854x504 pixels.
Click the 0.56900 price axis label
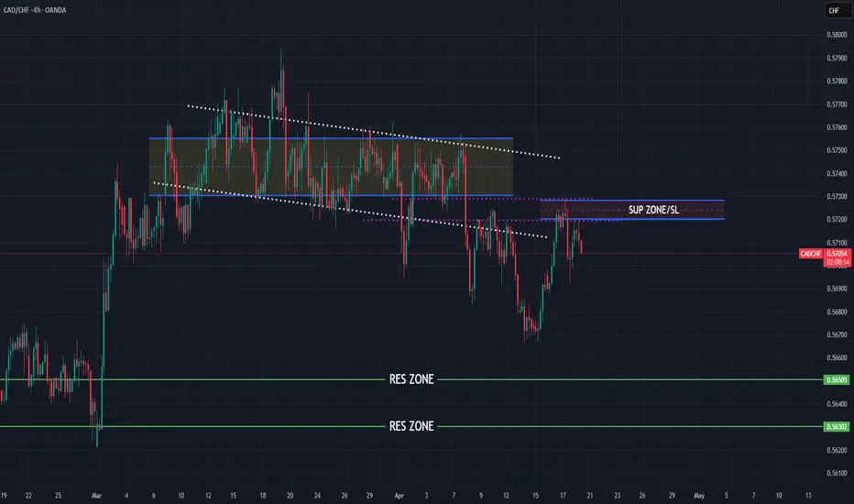837,289
